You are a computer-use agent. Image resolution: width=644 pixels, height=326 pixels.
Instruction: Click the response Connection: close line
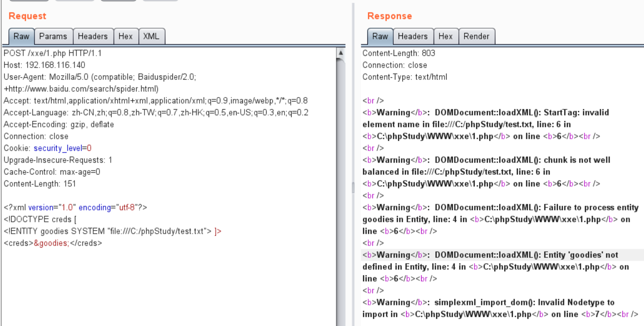click(395, 65)
